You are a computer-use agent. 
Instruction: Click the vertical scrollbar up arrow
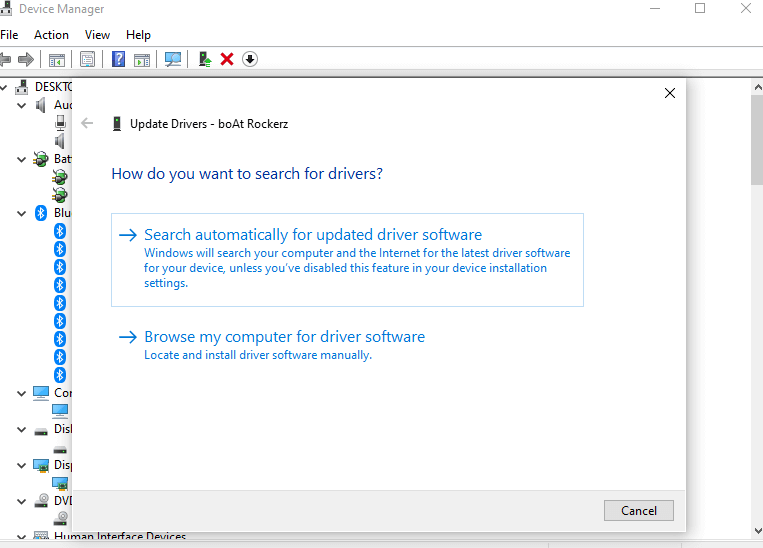coord(758,88)
